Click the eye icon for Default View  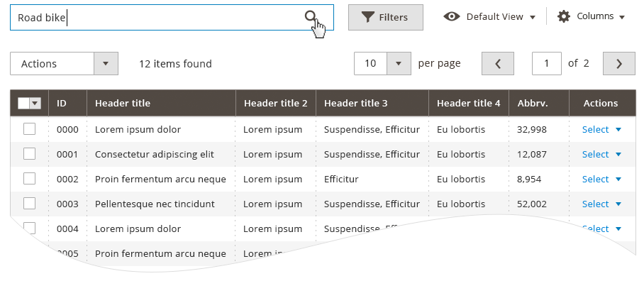point(452,16)
